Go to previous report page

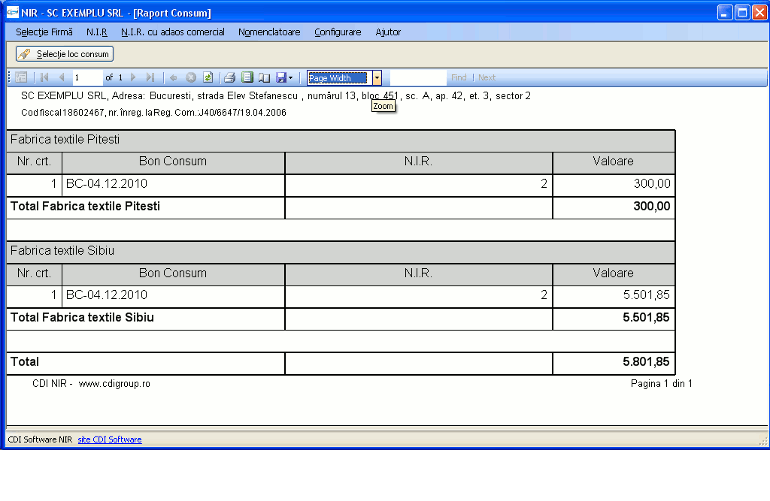pos(61,77)
